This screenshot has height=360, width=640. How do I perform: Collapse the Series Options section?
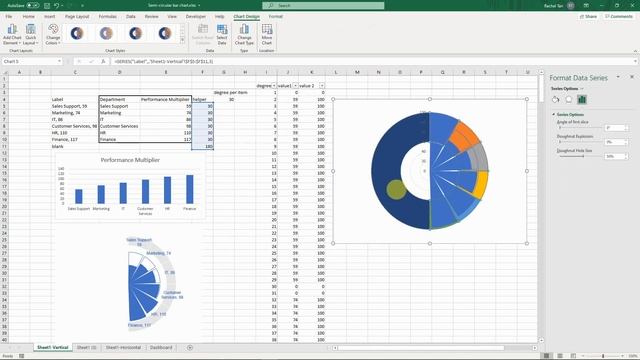coord(553,114)
